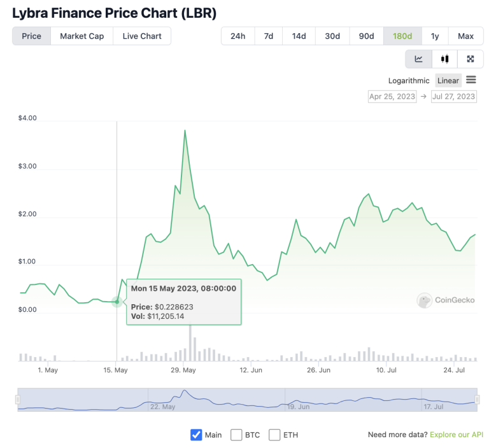Enable the ETH comparison checkbox
The width and height of the screenshot is (489, 448).
[274, 435]
